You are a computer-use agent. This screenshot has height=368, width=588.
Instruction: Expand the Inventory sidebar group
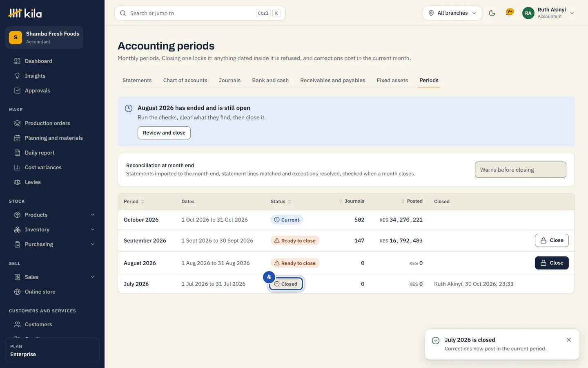(52, 230)
